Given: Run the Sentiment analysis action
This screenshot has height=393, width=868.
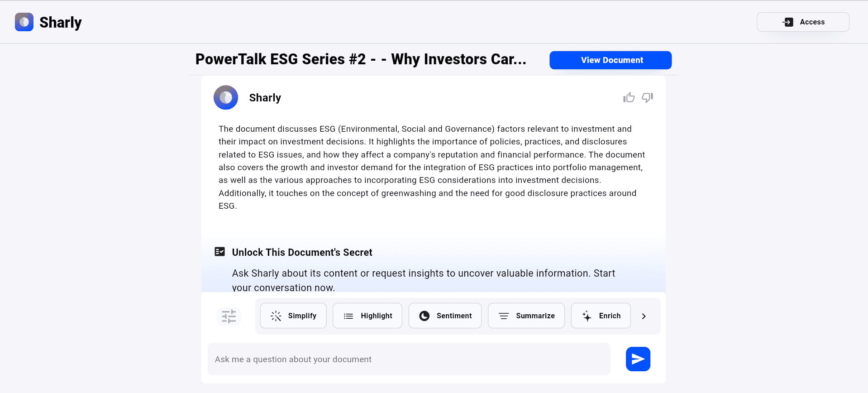Looking at the screenshot, I should (445, 316).
